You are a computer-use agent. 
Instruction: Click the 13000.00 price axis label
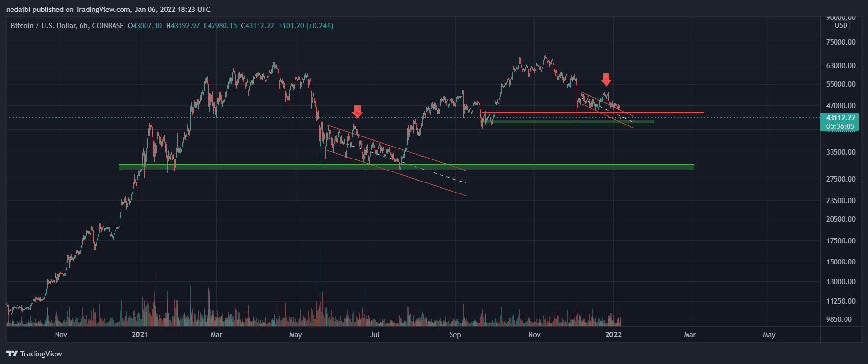(x=841, y=282)
